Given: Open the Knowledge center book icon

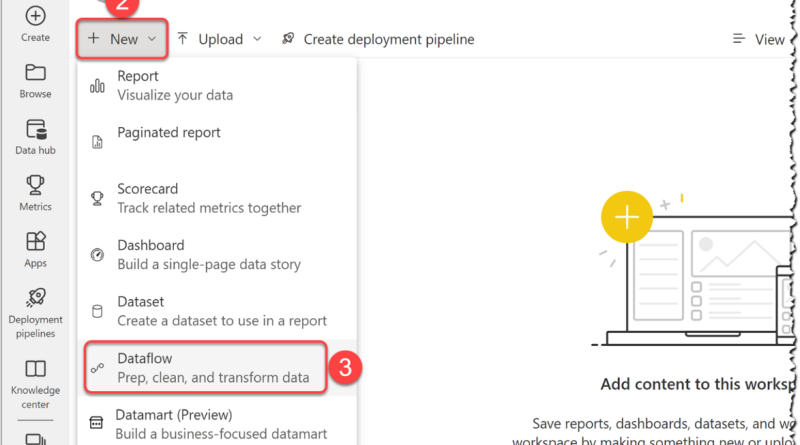Looking at the screenshot, I should [35, 368].
